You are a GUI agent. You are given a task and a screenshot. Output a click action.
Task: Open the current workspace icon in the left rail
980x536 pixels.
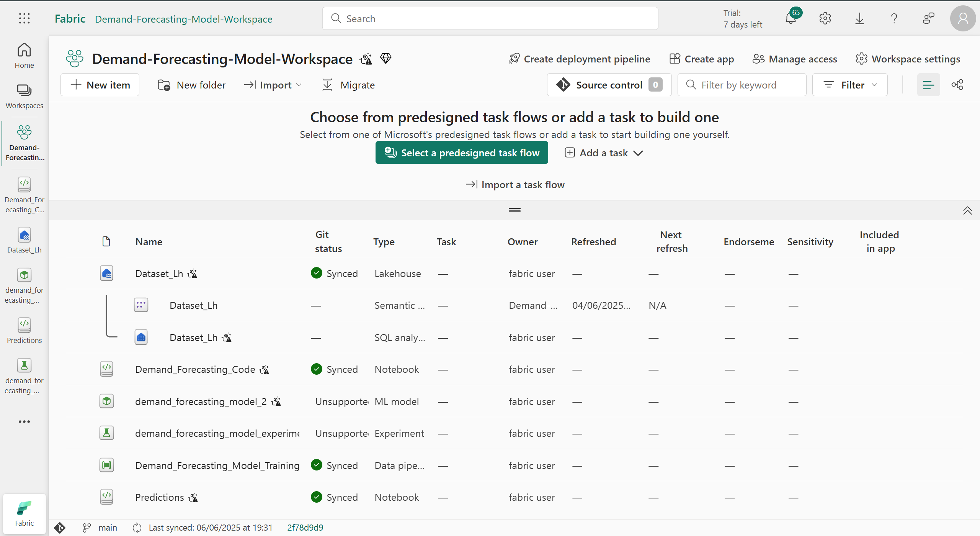click(x=24, y=143)
